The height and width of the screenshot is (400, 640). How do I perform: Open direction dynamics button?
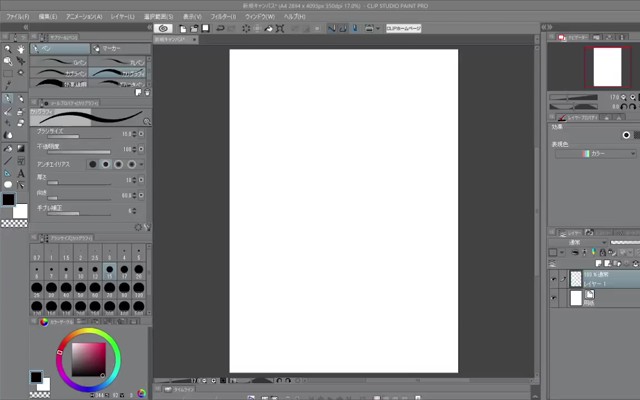click(x=141, y=195)
